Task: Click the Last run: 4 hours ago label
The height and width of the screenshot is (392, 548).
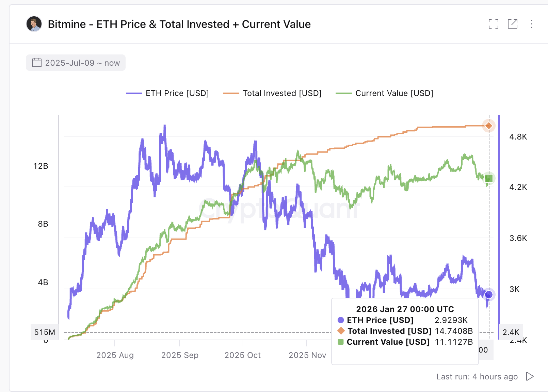Action: click(477, 376)
